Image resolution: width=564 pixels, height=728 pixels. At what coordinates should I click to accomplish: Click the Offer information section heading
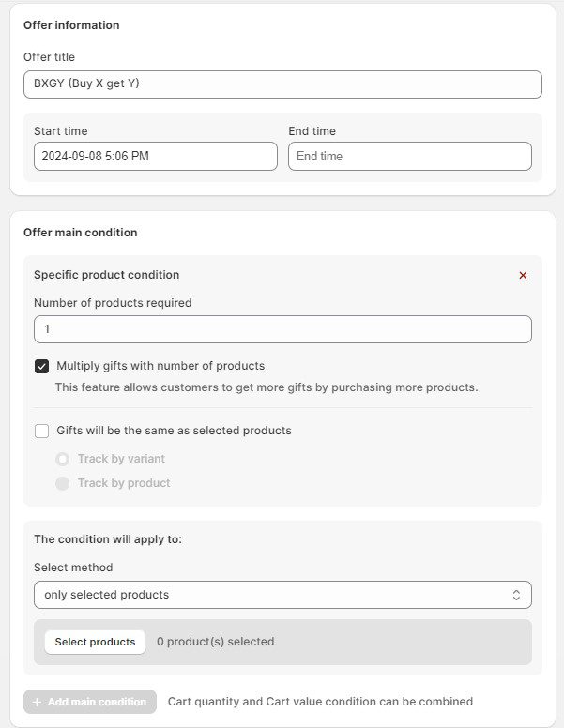point(71,25)
